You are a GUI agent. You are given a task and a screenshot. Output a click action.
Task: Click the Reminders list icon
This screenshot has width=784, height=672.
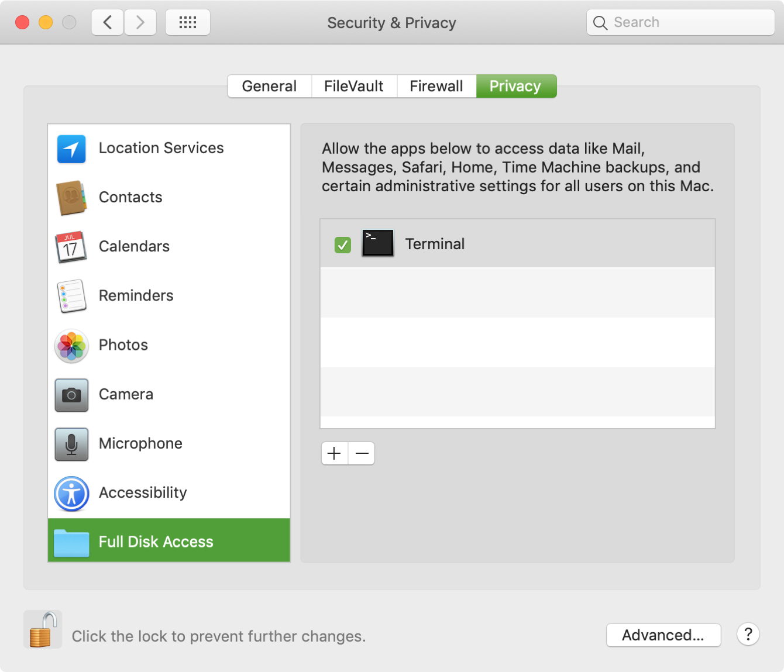point(71,296)
